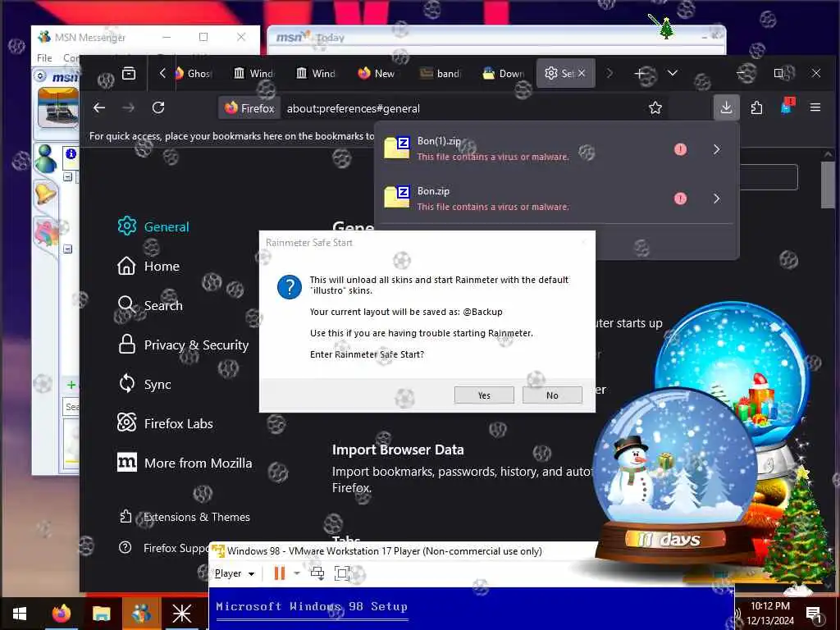Open the List all tabs dropdown
Viewport: 840px width, 630px height.
point(673,73)
